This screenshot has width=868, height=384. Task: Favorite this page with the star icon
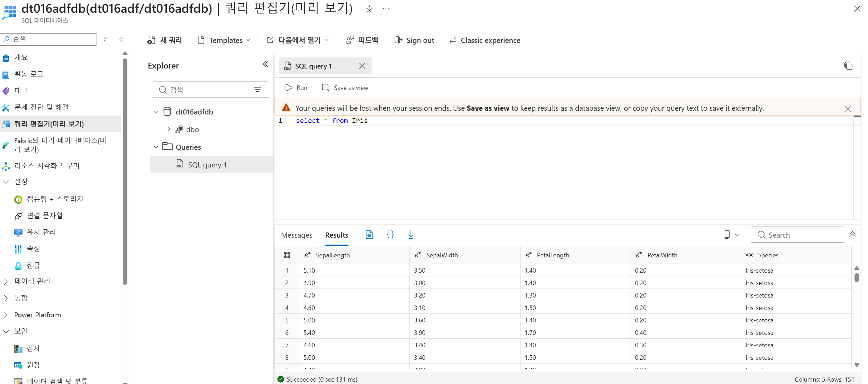tap(369, 9)
